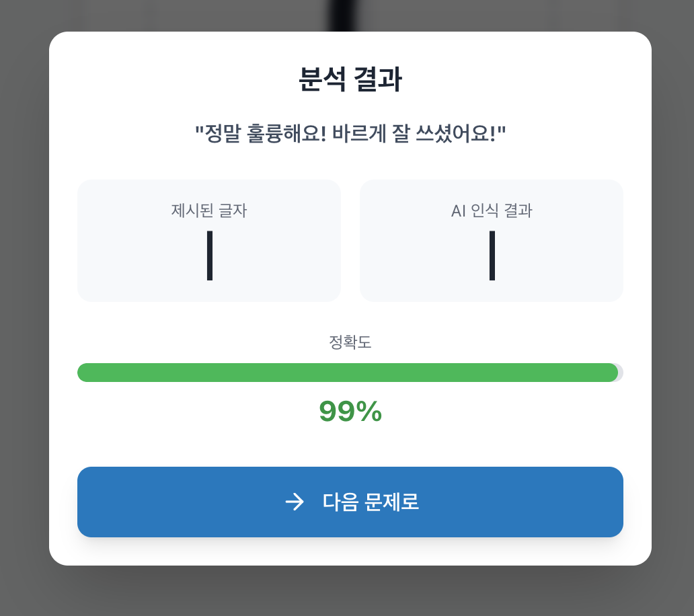Expand the AI 인식 결과 comparison card
The width and height of the screenshot is (694, 616).
(492, 240)
